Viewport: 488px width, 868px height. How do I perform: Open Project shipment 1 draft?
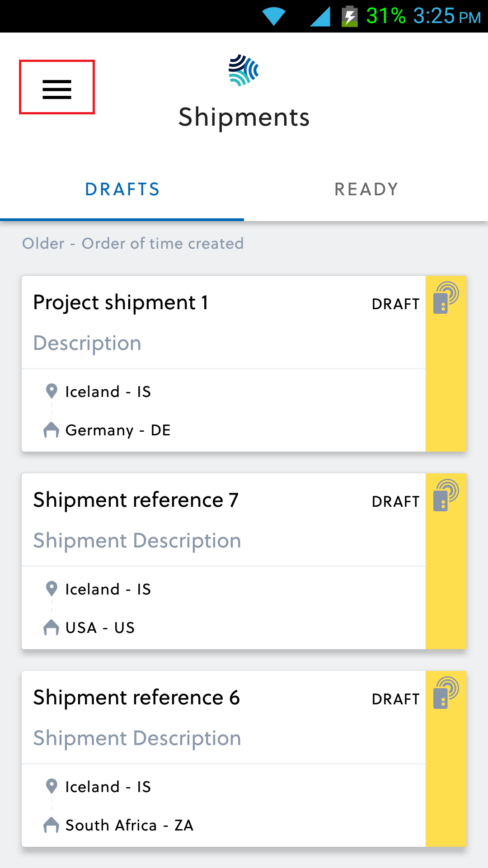tap(224, 363)
